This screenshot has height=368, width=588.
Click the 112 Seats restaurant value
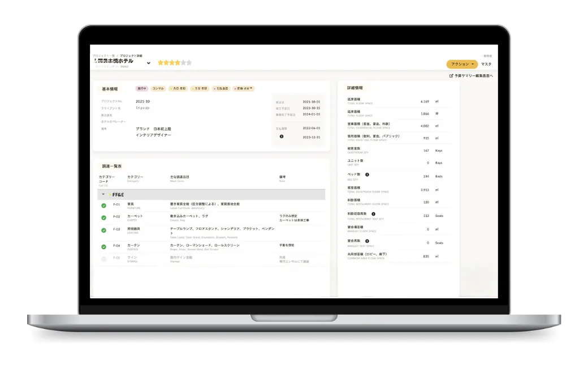pyautogui.click(x=426, y=216)
